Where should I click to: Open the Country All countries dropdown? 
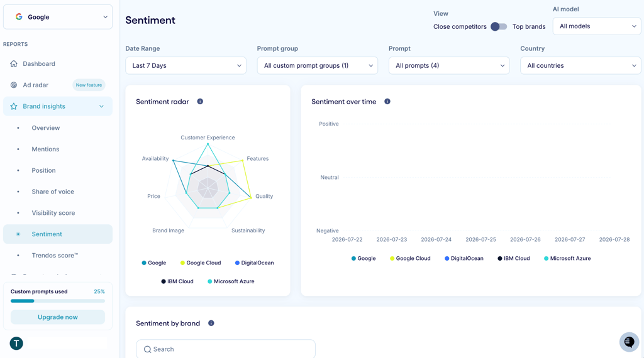[x=580, y=65]
